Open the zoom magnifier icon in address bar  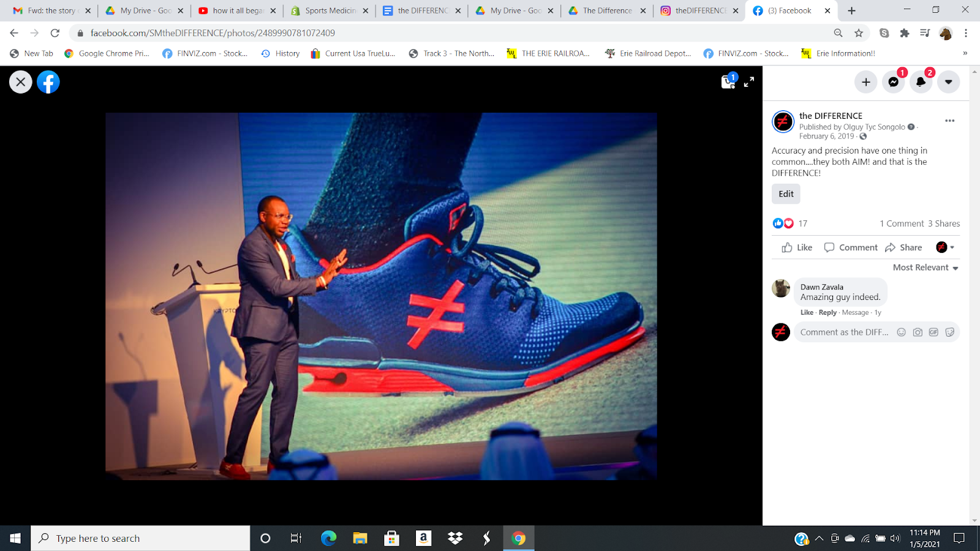pyautogui.click(x=838, y=33)
